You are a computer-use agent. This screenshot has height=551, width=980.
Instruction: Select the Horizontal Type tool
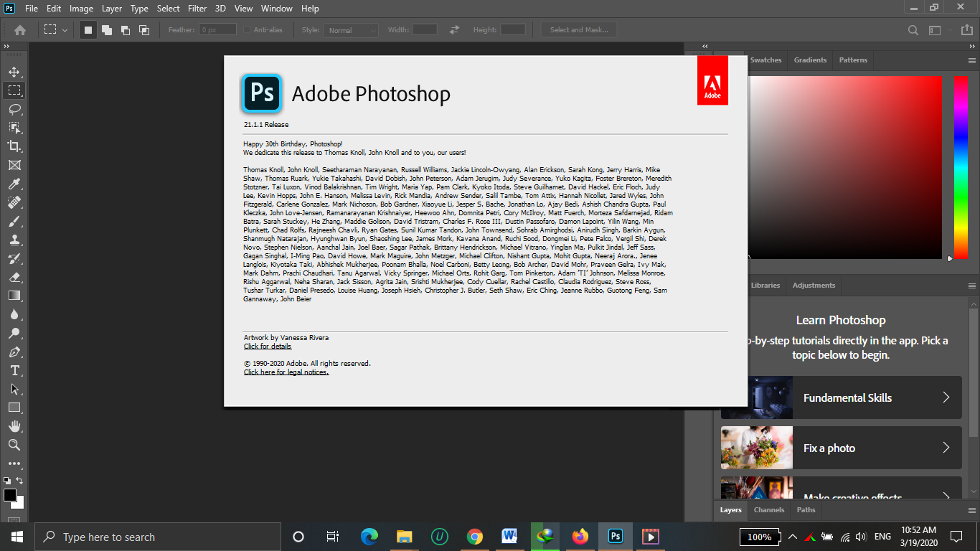(14, 370)
